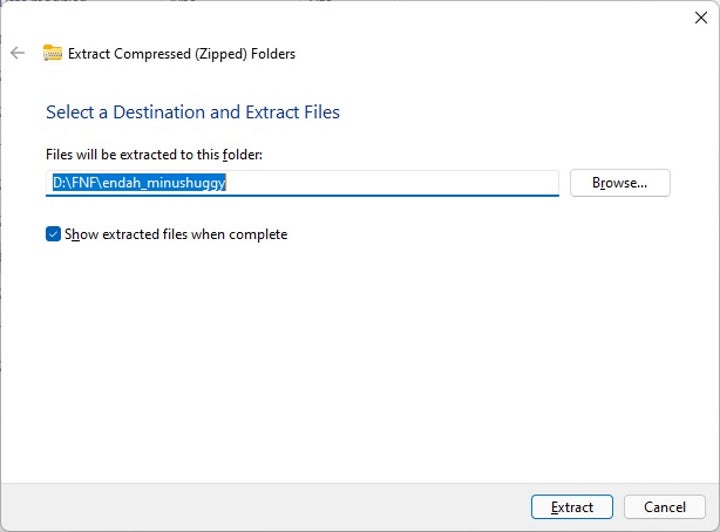
Task: Click the "Files will be extracted to this folder:" label
Action: (x=154, y=155)
